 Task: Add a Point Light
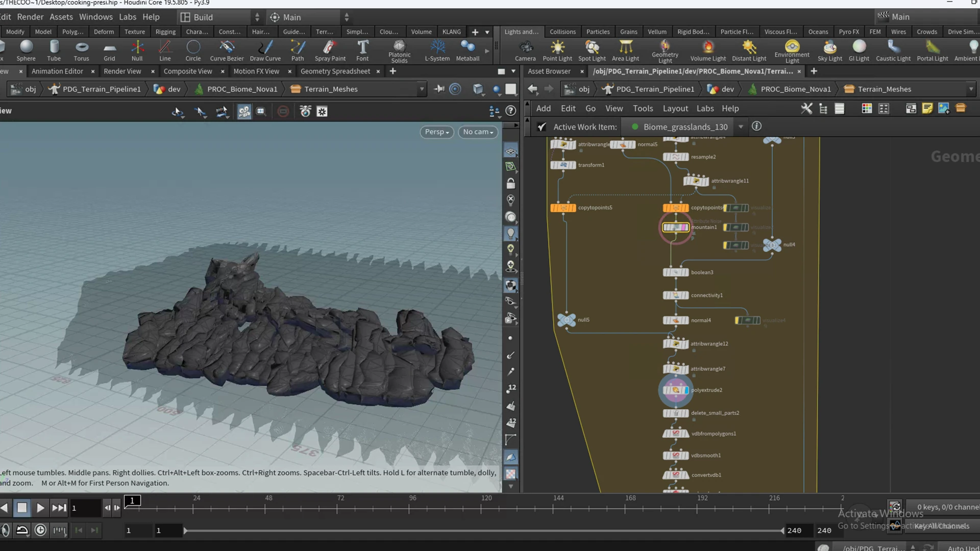pyautogui.click(x=557, y=51)
